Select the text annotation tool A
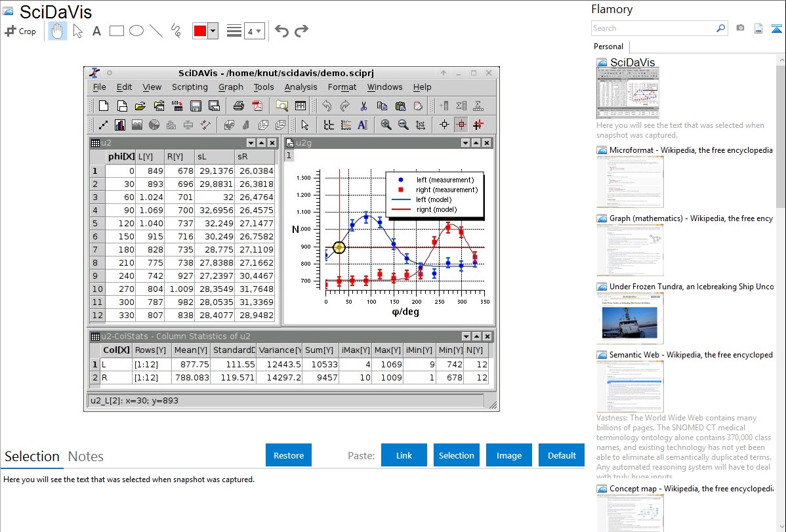The height and width of the screenshot is (532, 786). 96,31
